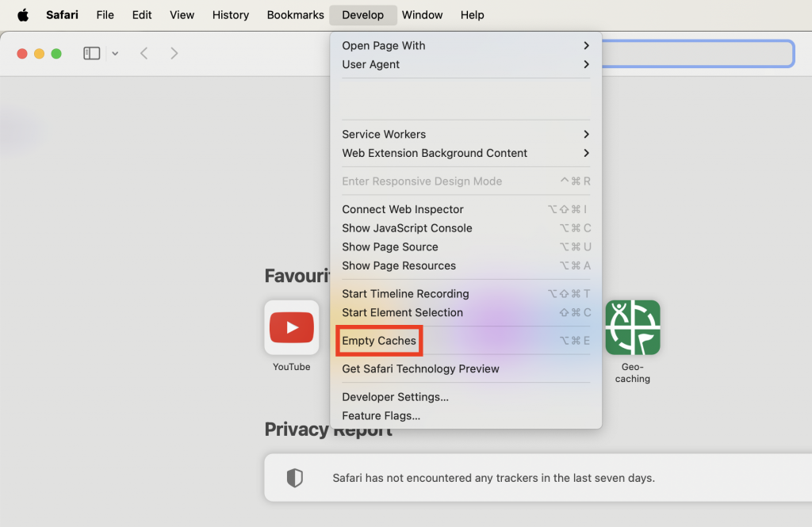Open Developer Settings from the Develop menu

(x=395, y=396)
